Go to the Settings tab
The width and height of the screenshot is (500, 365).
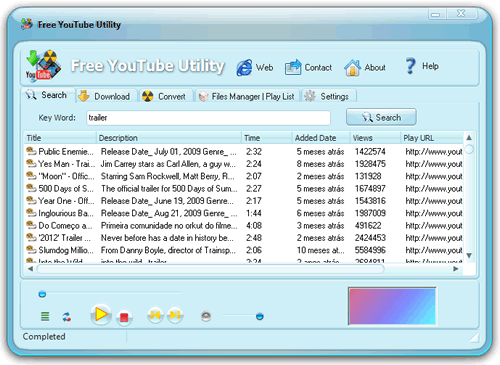[x=329, y=96]
